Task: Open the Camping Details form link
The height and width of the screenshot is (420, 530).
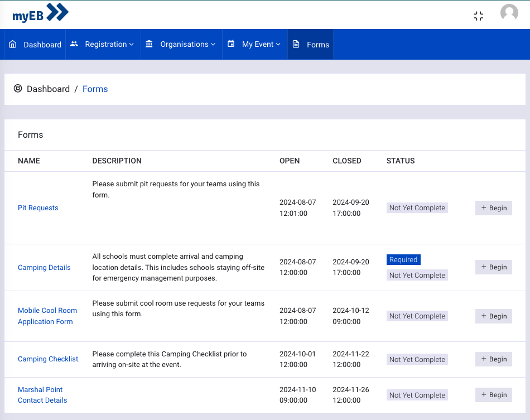Action: [44, 268]
